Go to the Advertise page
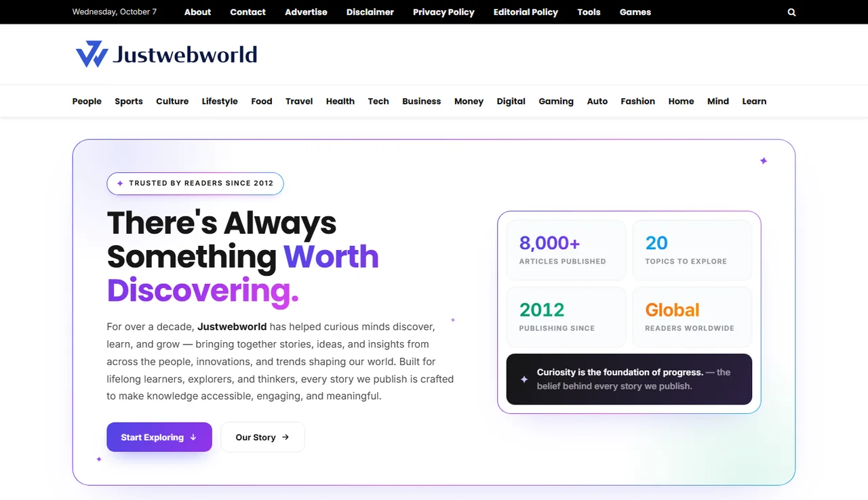This screenshot has height=500, width=868. [x=306, y=12]
